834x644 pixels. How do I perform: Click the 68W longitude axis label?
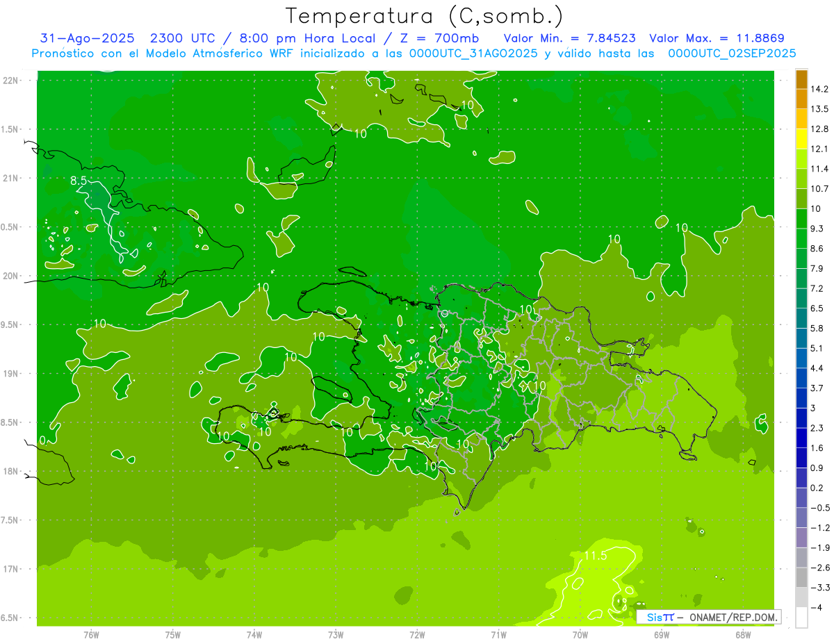[x=743, y=635]
